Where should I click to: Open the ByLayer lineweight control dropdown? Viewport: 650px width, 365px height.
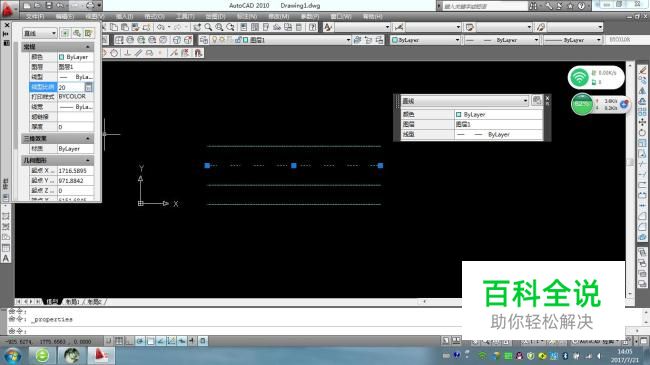(572, 40)
